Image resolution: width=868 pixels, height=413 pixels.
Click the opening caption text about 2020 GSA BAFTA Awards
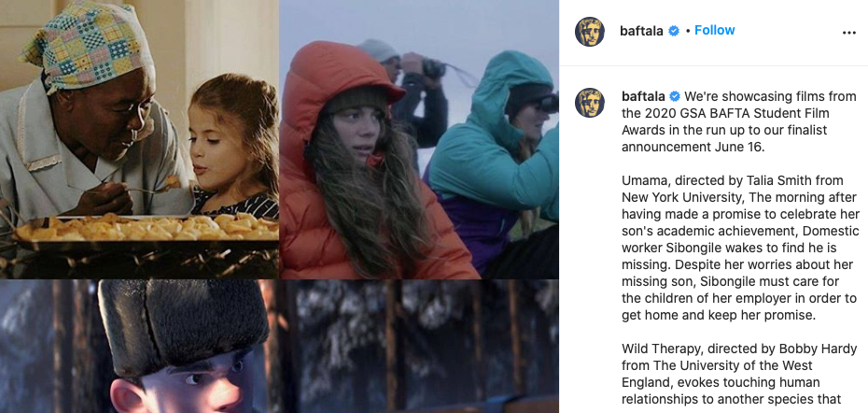[739, 122]
